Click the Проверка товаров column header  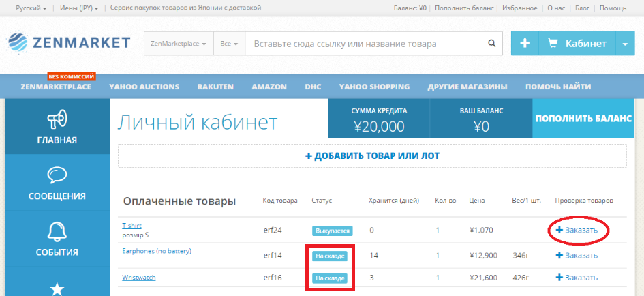584,201
